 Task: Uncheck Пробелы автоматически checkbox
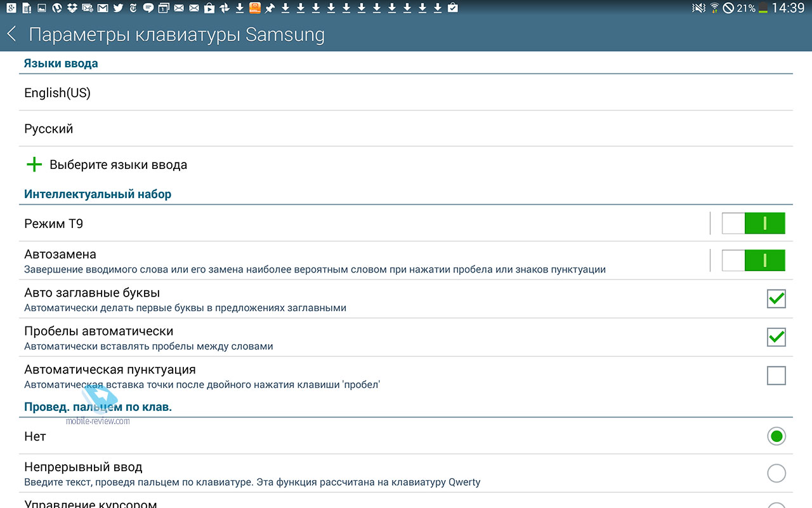[x=776, y=337]
